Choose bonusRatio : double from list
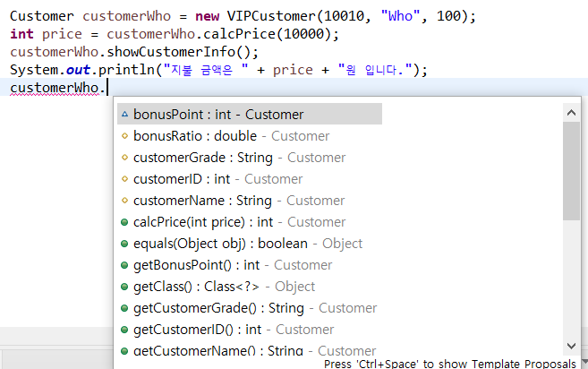588x369 pixels. pos(231,136)
